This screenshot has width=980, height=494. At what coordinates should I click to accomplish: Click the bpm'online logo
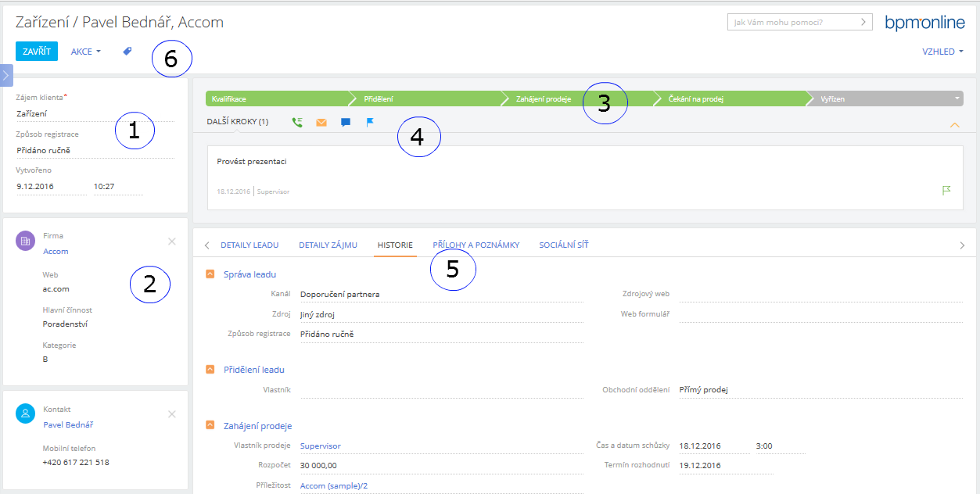click(x=925, y=23)
